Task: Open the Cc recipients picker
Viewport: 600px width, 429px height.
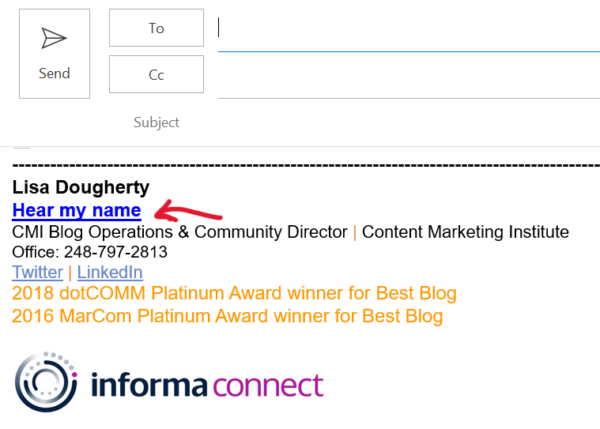Action: (157, 74)
